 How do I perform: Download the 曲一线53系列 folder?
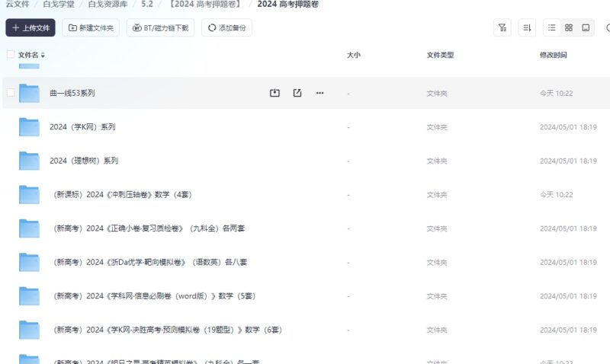pos(274,93)
